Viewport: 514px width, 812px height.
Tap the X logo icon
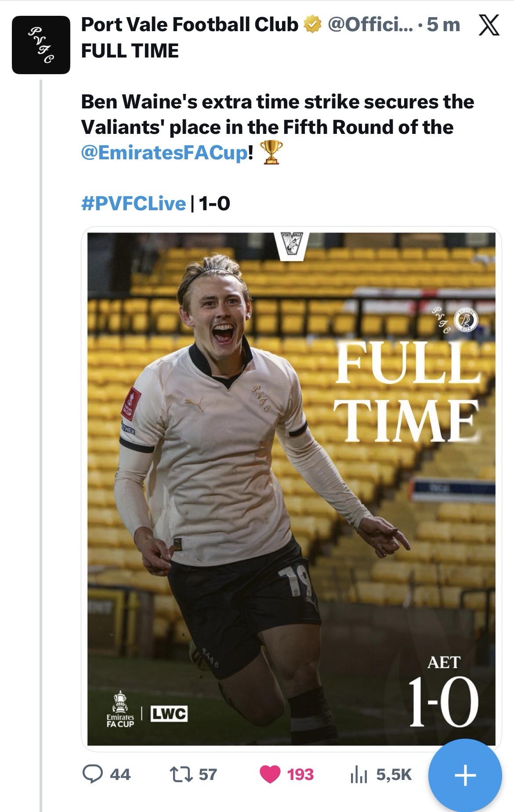[488, 25]
